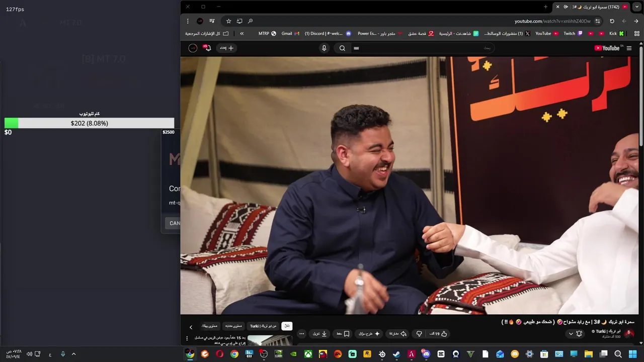The height and width of the screenshot is (362, 644).
Task: Open the browser three-dot menu
Action: tap(188, 21)
